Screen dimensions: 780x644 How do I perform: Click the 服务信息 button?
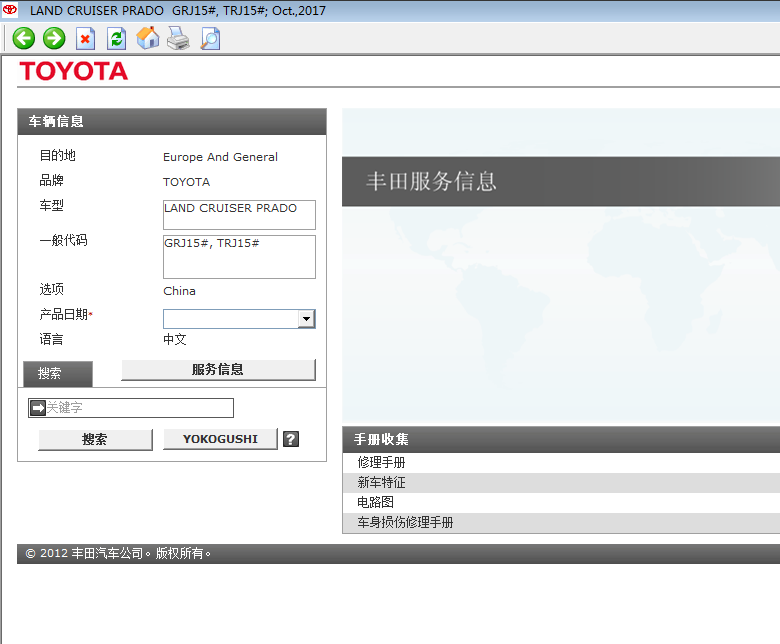click(x=218, y=369)
